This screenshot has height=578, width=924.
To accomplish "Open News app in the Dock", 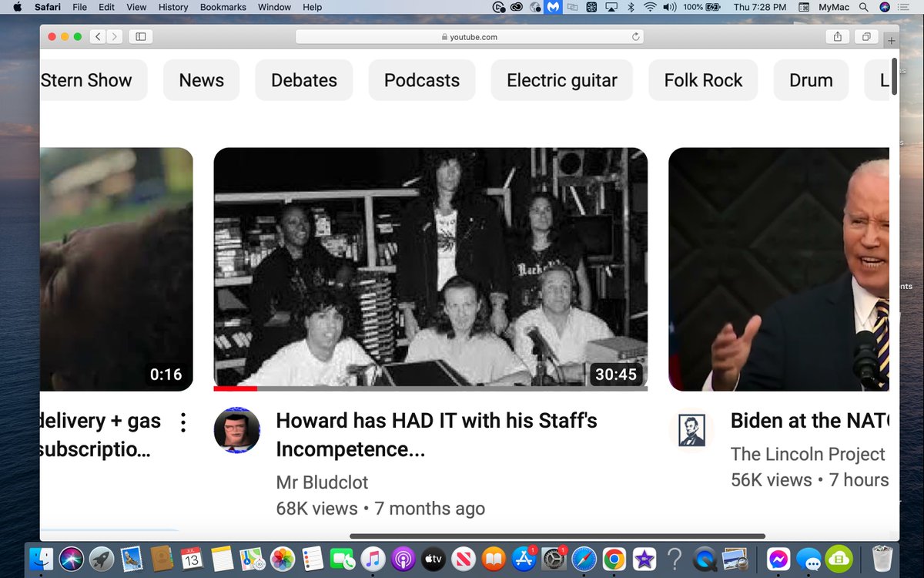I will (x=463, y=558).
